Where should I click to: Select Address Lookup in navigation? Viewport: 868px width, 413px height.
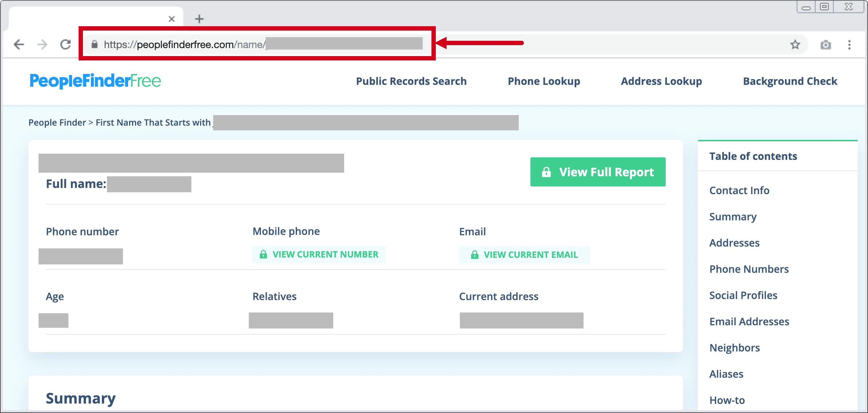point(661,81)
